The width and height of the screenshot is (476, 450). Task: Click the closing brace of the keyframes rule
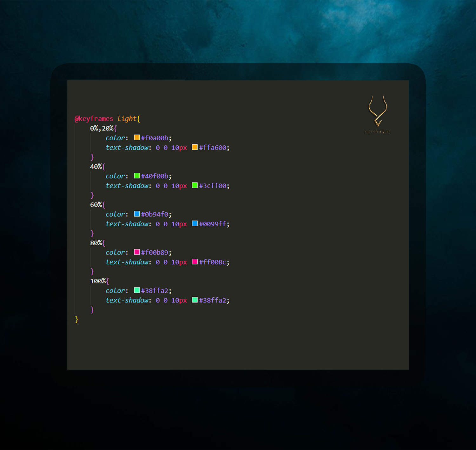pos(76,319)
